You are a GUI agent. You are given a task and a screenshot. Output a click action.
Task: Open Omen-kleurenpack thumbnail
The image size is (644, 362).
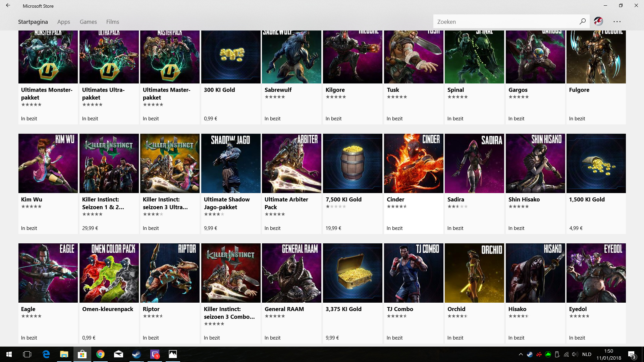click(109, 273)
